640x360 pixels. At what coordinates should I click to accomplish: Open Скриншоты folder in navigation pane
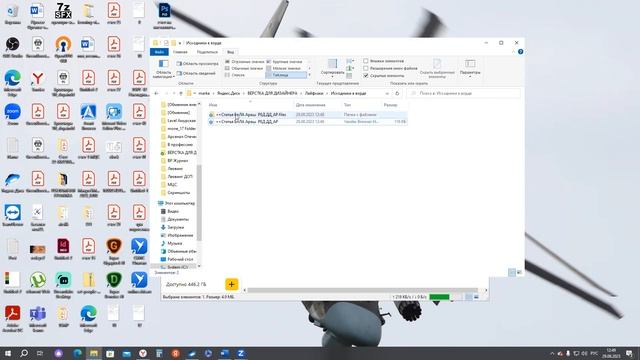pos(175,193)
